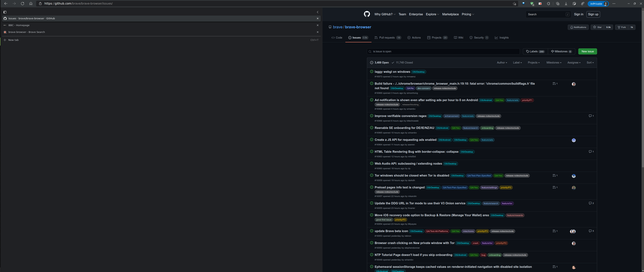
Task: Expand the Author filter dropdown
Action: [x=502, y=62]
